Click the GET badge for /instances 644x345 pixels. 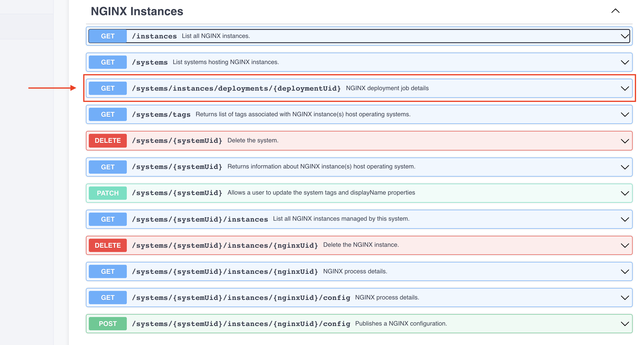(108, 36)
